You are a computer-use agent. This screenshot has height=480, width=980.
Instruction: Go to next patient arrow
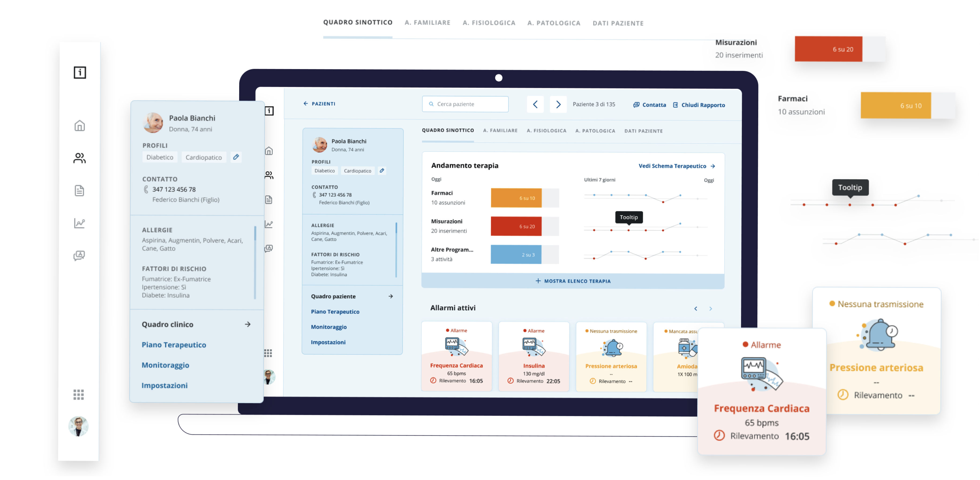tap(558, 104)
